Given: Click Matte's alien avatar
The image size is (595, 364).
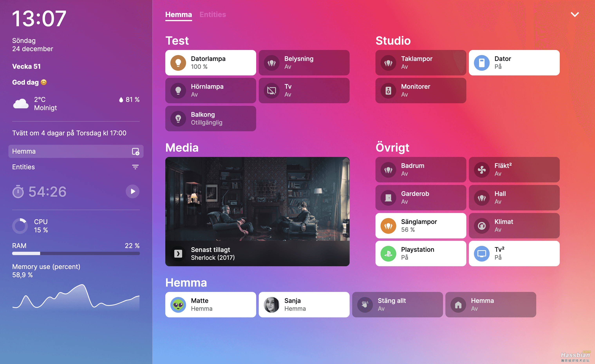Looking at the screenshot, I should click(x=178, y=305).
